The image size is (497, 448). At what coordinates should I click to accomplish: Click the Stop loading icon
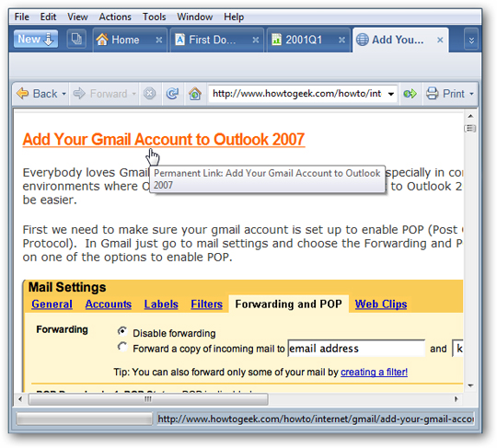[x=149, y=94]
